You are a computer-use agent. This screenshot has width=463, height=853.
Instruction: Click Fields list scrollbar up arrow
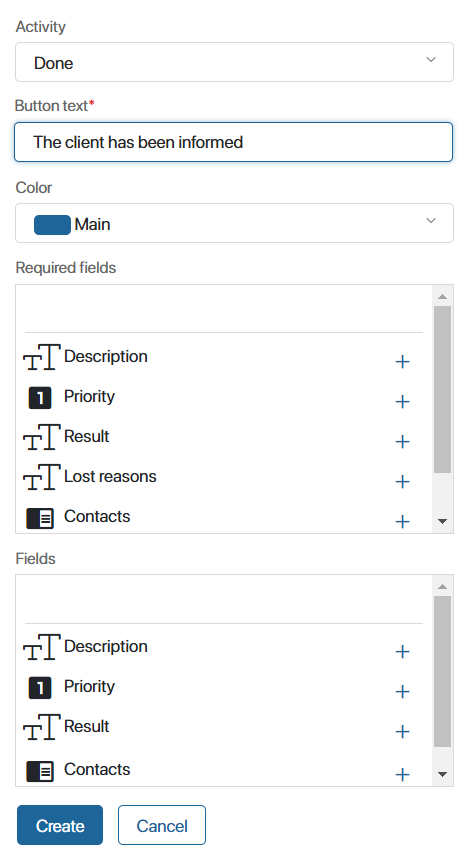coord(442,586)
